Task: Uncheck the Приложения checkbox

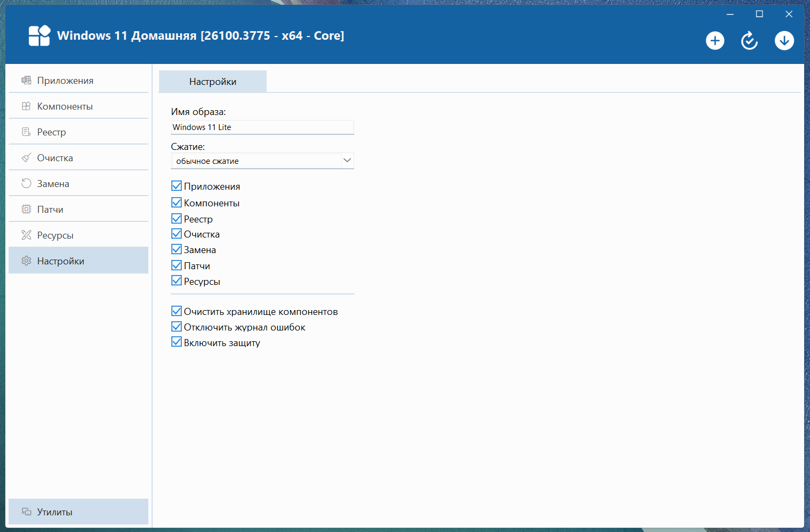Action: [176, 186]
